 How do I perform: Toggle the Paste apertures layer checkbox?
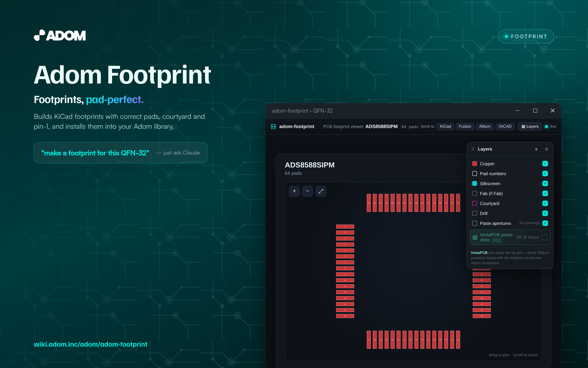coord(545,223)
